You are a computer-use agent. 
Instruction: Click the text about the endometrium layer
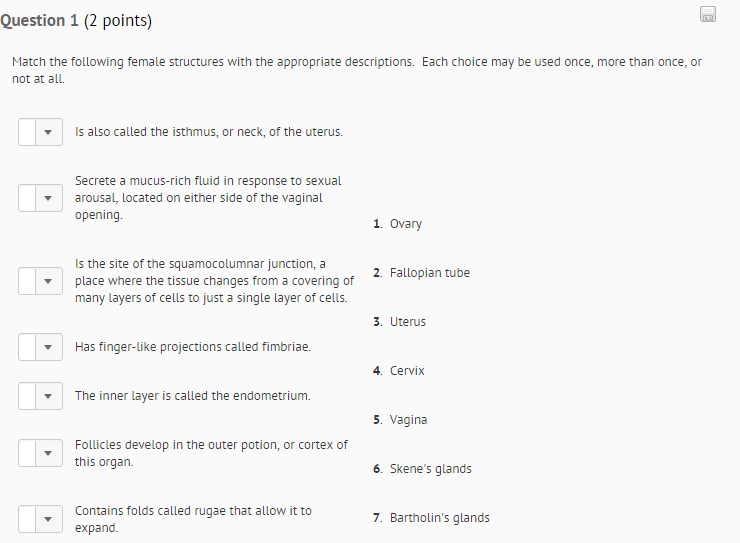(x=193, y=396)
